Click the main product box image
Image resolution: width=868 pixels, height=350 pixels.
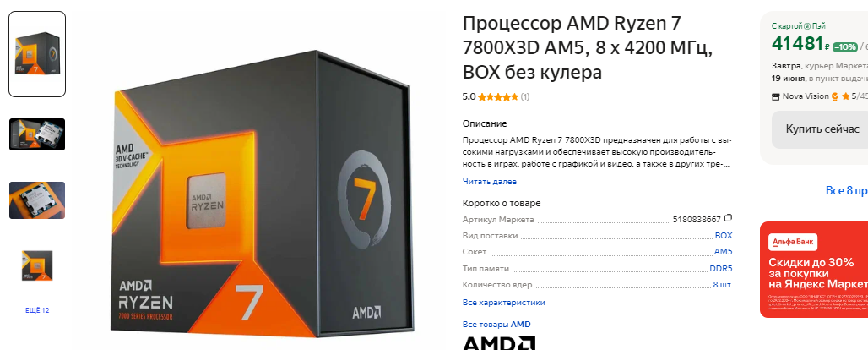click(x=263, y=194)
